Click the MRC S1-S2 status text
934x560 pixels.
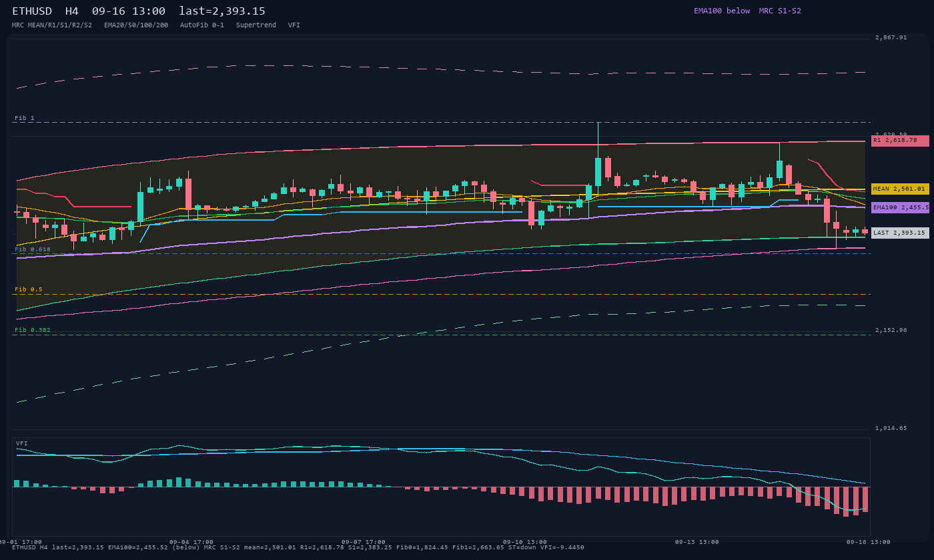click(780, 11)
